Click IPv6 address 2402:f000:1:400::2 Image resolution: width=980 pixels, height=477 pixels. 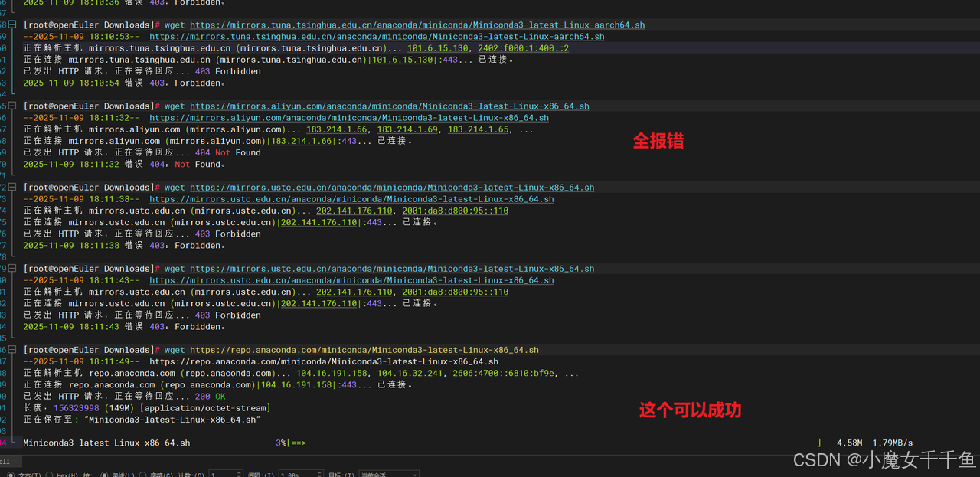coord(523,48)
